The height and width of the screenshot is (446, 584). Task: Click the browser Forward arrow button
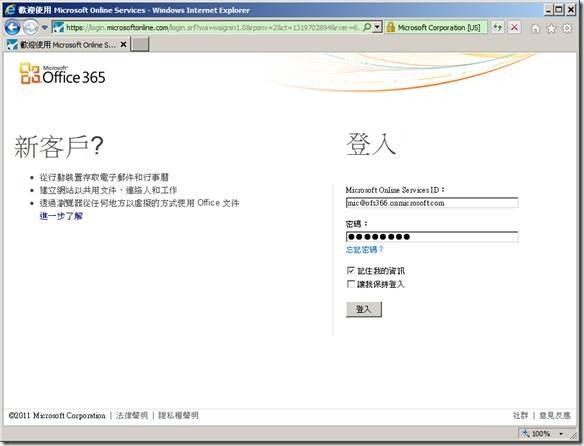click(31, 28)
